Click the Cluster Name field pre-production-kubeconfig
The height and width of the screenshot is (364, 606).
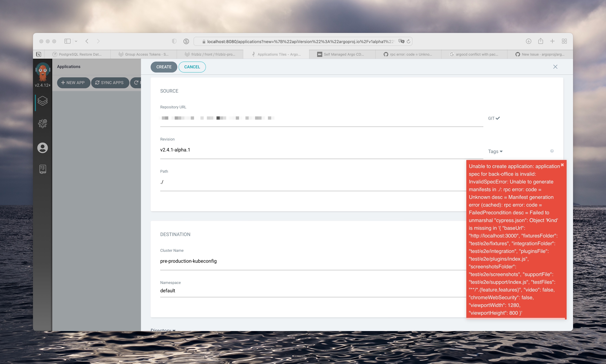pos(313,261)
